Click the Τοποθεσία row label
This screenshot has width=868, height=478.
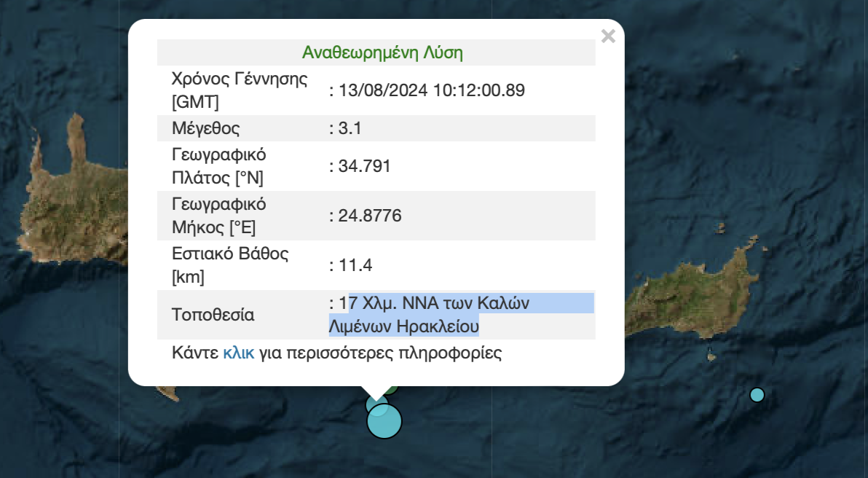(213, 315)
